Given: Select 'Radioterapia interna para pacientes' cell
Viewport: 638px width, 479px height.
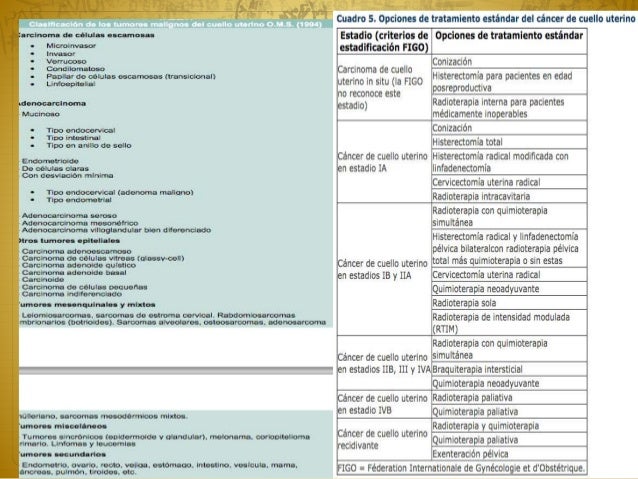Looking at the screenshot, I should coord(509,107).
